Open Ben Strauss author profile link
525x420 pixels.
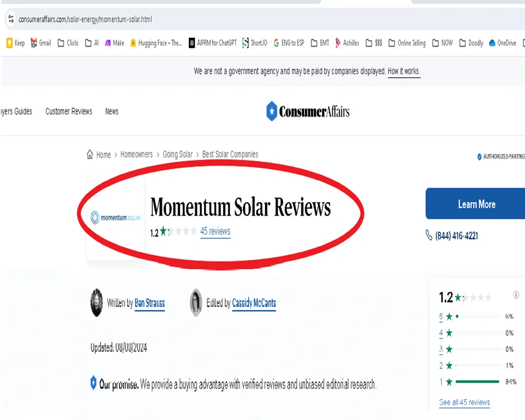pos(149,303)
